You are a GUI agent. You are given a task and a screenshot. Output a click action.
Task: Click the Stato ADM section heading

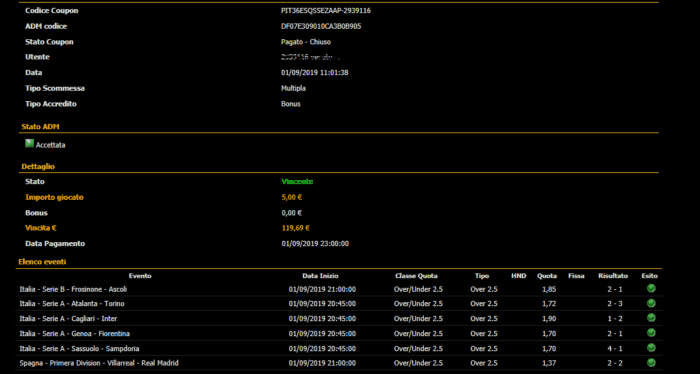tap(40, 127)
